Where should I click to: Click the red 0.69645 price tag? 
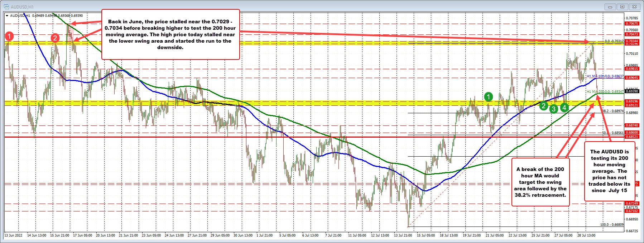[631, 78]
